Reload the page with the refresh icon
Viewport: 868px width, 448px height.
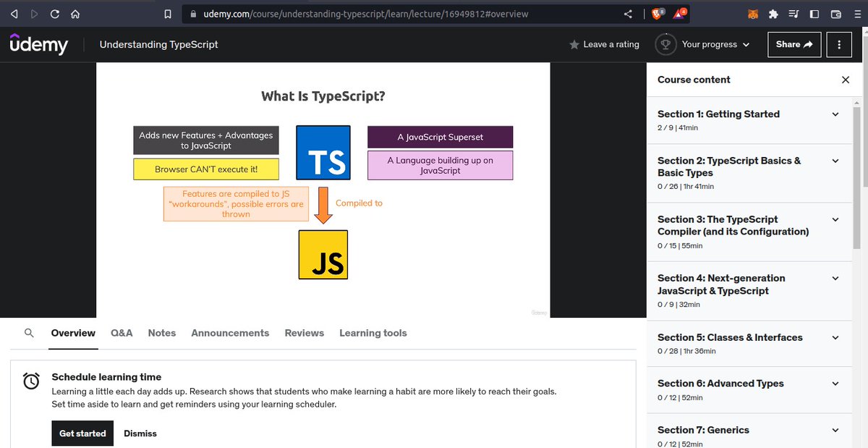click(x=55, y=14)
